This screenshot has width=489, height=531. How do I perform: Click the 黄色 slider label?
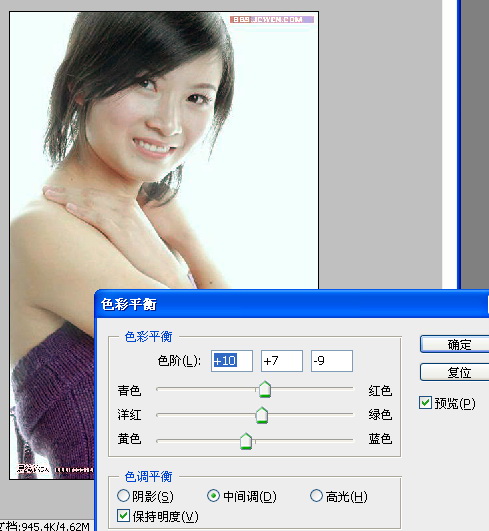[129, 439]
